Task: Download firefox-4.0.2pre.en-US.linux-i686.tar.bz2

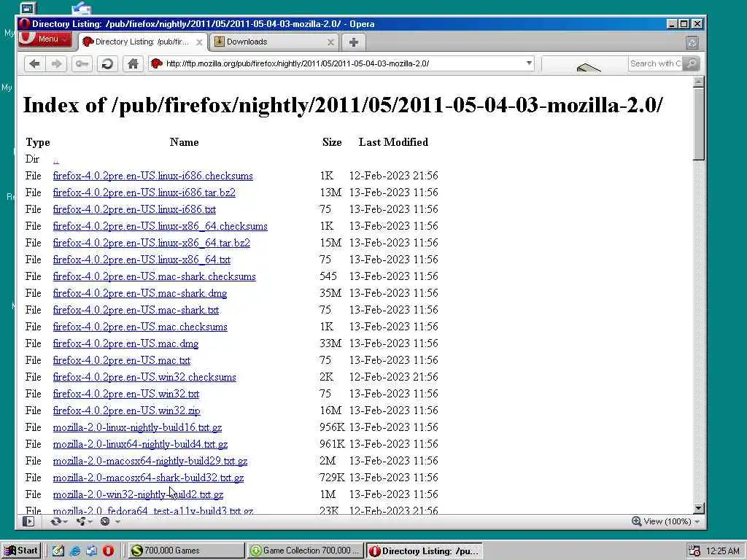Action: (x=144, y=192)
